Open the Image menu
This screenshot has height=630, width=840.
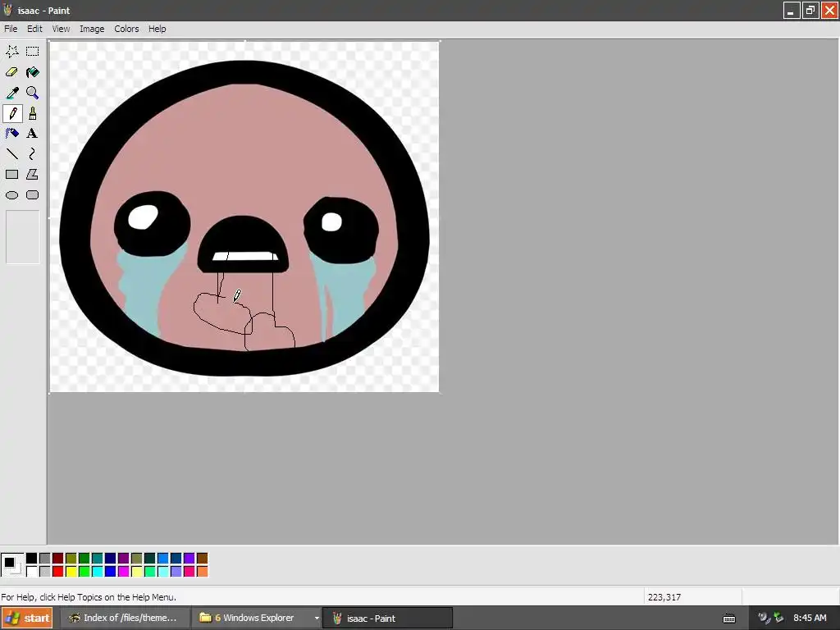[92, 29]
